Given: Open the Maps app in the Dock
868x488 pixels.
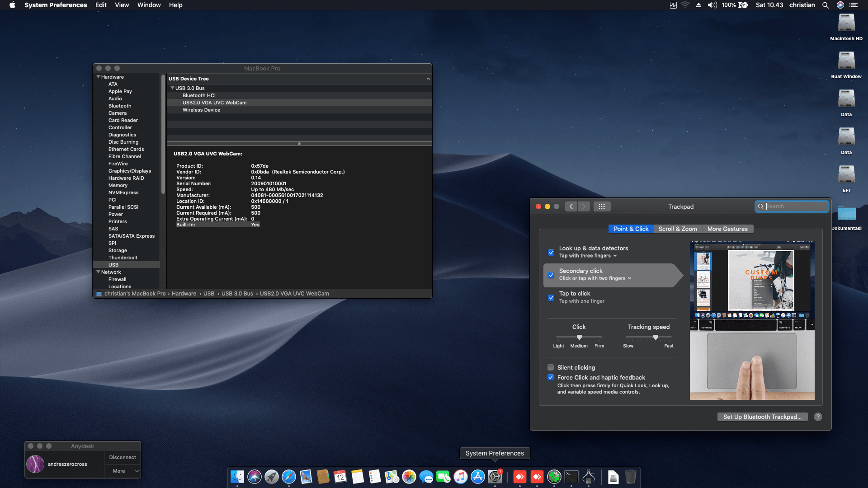Looking at the screenshot, I should [x=392, y=477].
